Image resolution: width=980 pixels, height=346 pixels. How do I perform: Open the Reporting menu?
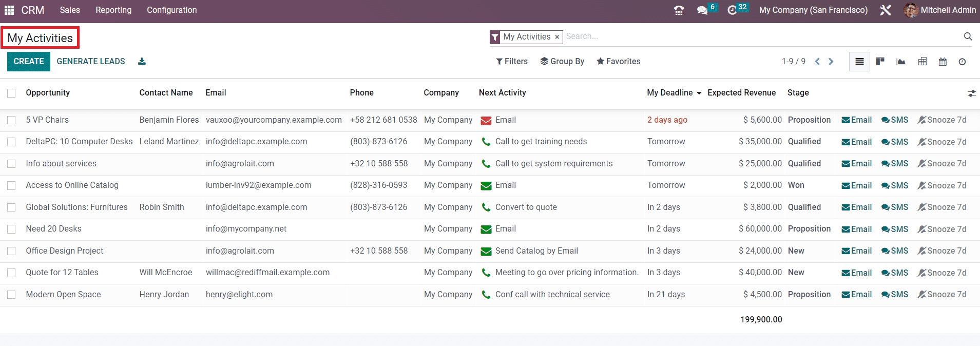click(x=113, y=10)
